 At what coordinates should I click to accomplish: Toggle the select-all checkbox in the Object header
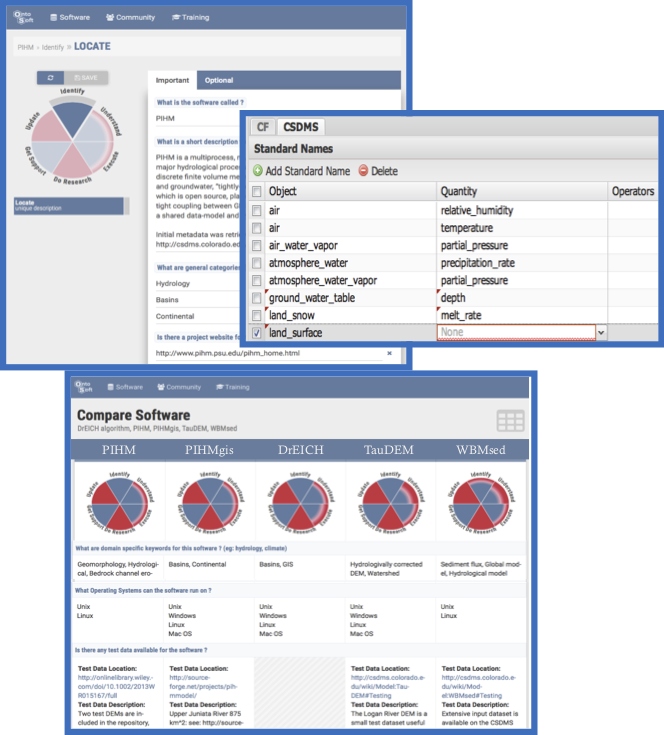[257, 191]
